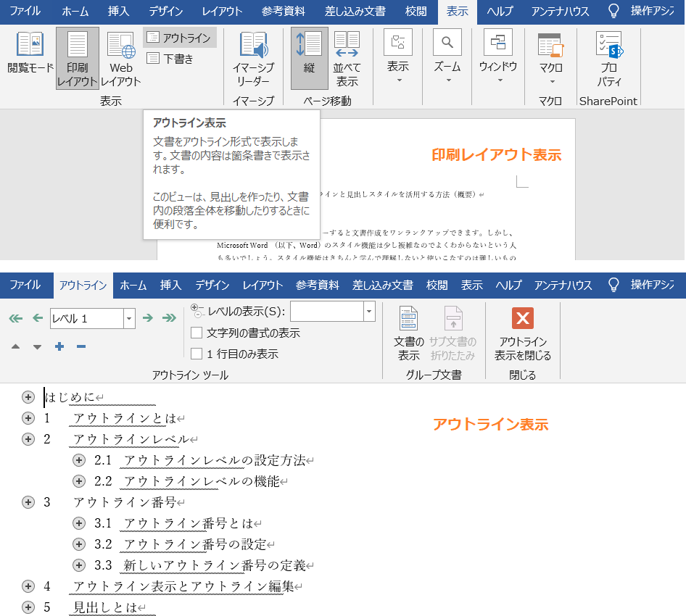Click 並べて表示 side-by-side page icon
The height and width of the screenshot is (616, 686).
[x=347, y=58]
